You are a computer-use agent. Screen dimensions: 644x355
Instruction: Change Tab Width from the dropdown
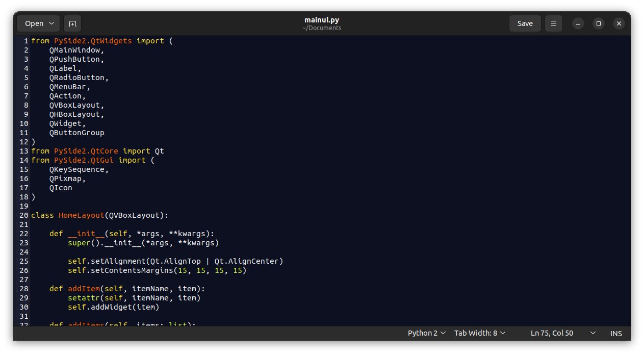coord(479,333)
